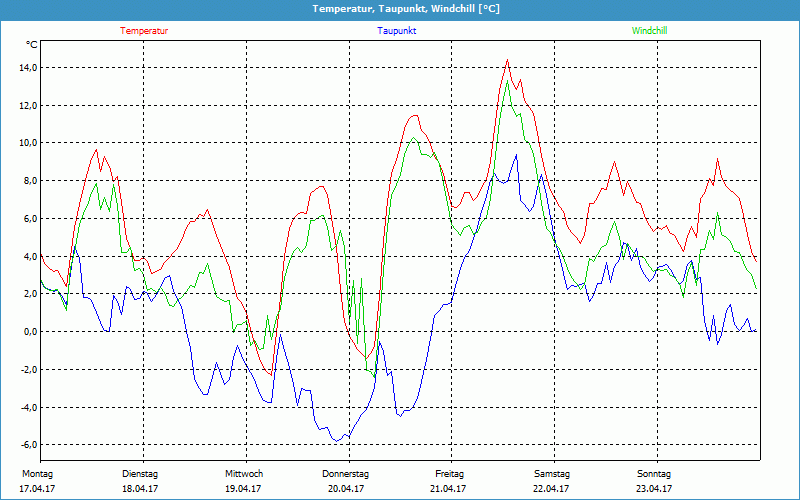This screenshot has width=800, height=500.
Task: Click the Samstag day label
Action: [x=552, y=474]
